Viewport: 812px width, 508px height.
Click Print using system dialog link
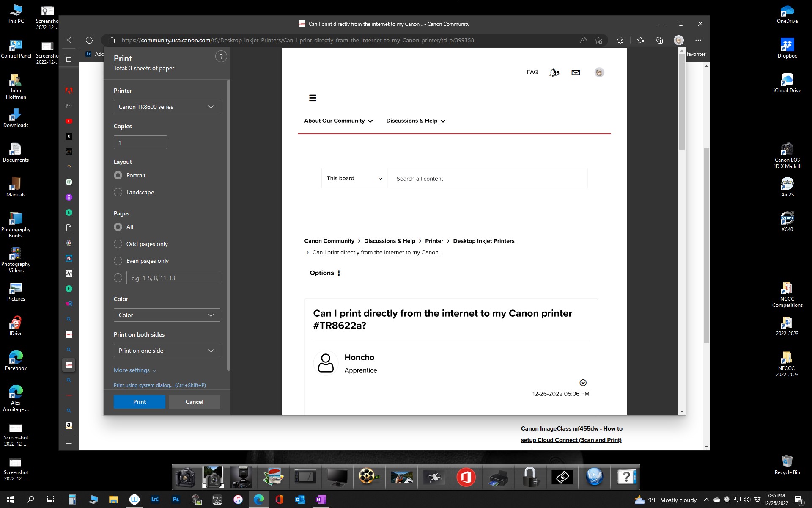pyautogui.click(x=159, y=385)
